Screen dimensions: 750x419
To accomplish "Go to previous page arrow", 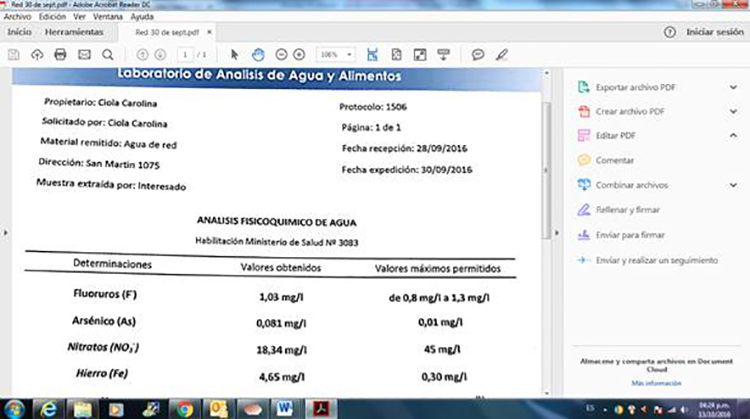I will 142,55.
